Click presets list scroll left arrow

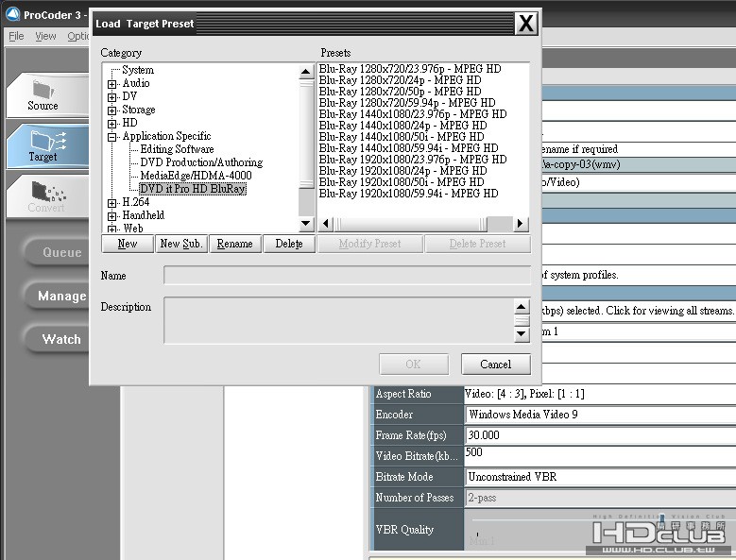coord(326,224)
